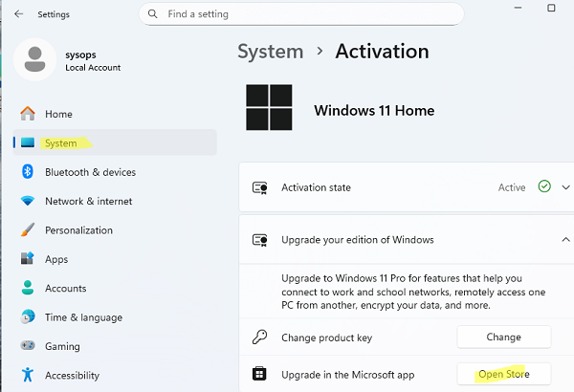Click the Change product key label
Screen dimensions: 574x392
tap(326, 338)
